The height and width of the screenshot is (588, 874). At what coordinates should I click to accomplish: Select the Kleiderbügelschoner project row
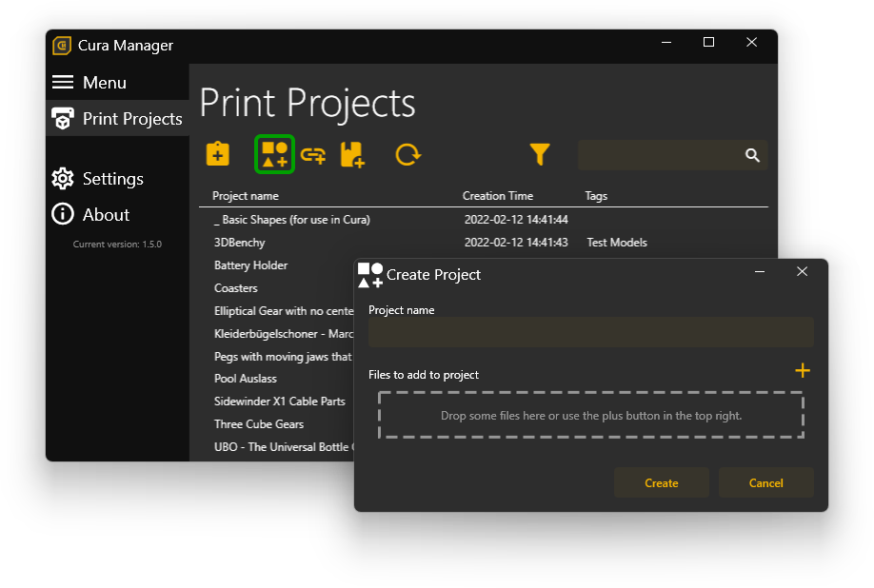coord(284,334)
